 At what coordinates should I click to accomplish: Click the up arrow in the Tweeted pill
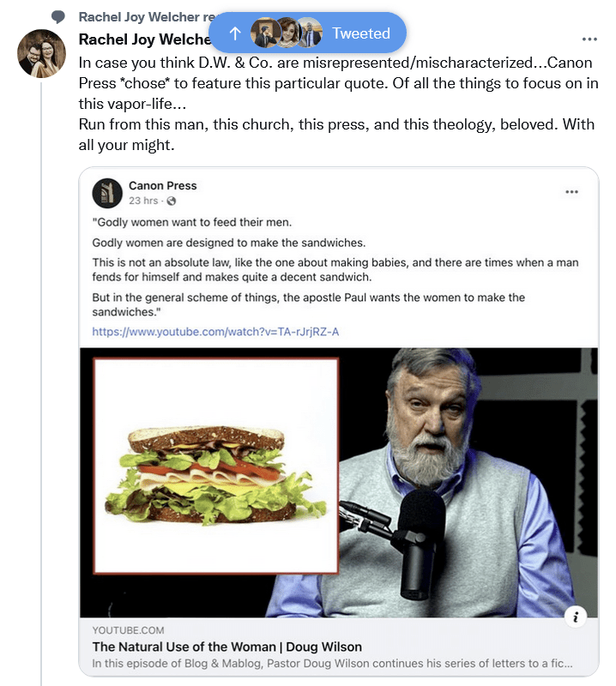(x=235, y=33)
